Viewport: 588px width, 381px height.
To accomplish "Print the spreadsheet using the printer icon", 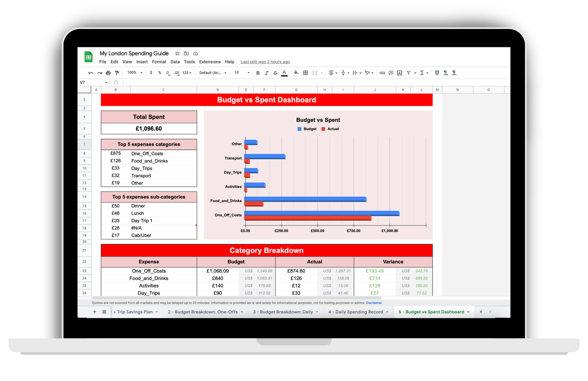I will click(x=108, y=73).
